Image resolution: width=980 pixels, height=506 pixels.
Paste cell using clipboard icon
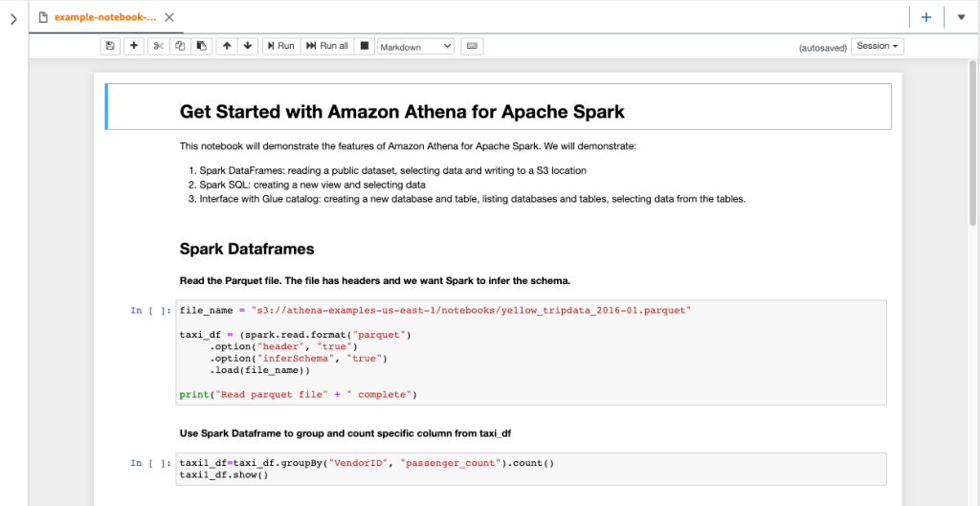pos(201,46)
